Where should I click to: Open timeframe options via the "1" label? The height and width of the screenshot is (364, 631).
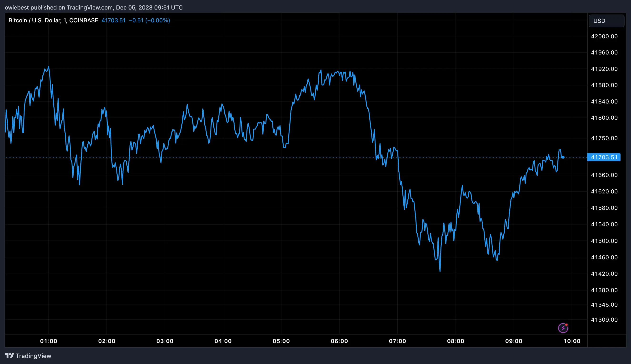pyautogui.click(x=65, y=20)
